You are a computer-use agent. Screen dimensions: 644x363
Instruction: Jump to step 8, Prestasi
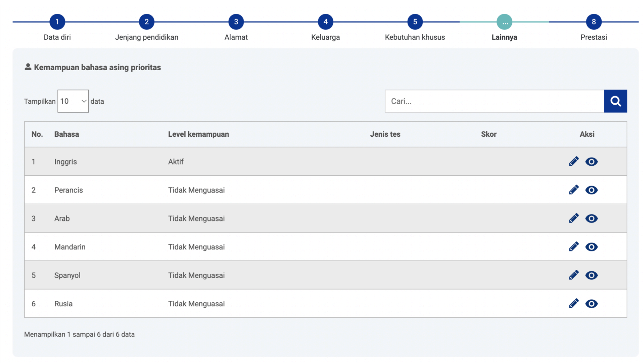click(x=593, y=22)
